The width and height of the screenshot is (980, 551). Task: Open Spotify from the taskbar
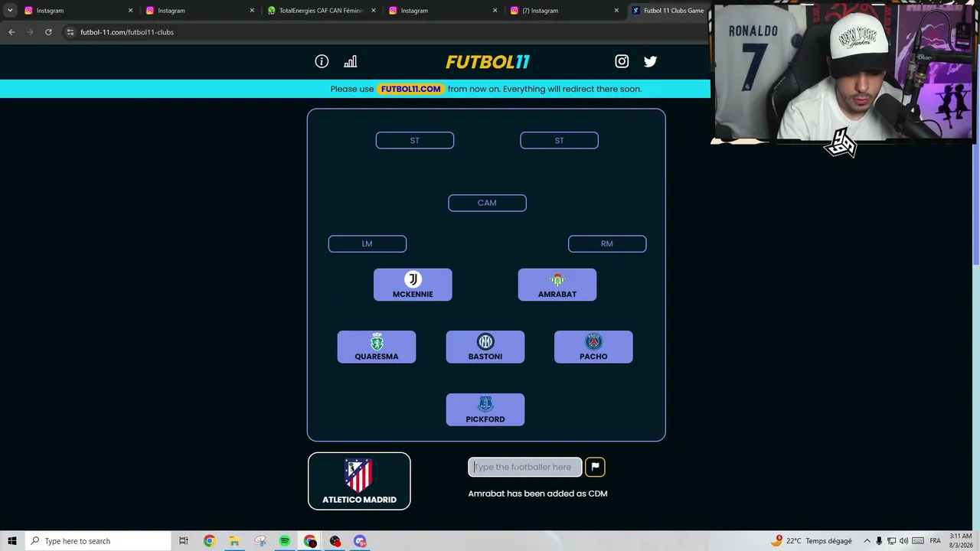[x=285, y=541]
